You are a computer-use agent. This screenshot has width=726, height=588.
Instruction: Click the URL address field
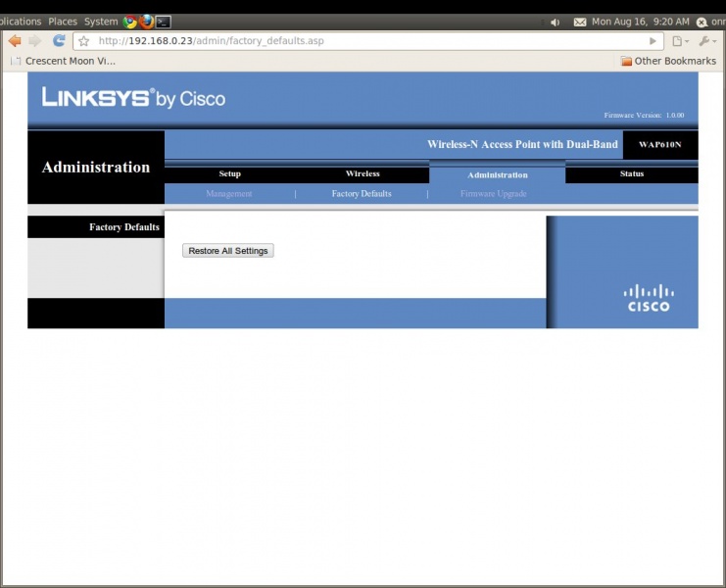[x=368, y=41]
